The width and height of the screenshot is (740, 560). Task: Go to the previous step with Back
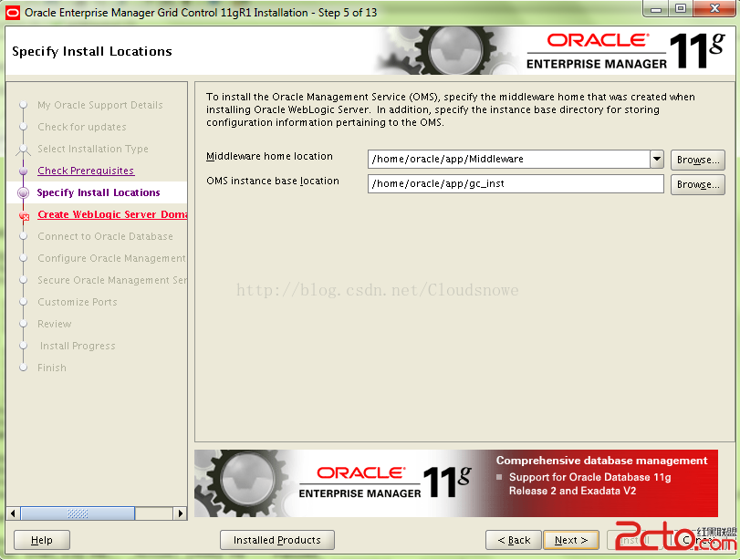(x=514, y=540)
